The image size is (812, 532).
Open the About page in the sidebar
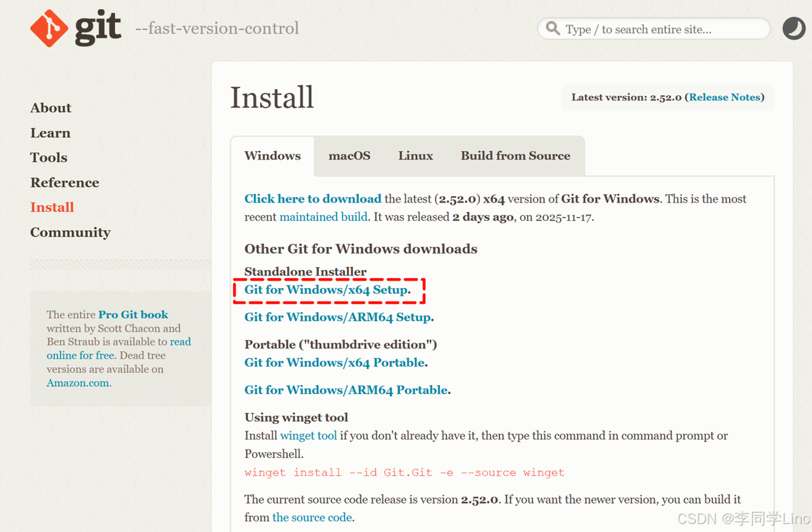51,108
